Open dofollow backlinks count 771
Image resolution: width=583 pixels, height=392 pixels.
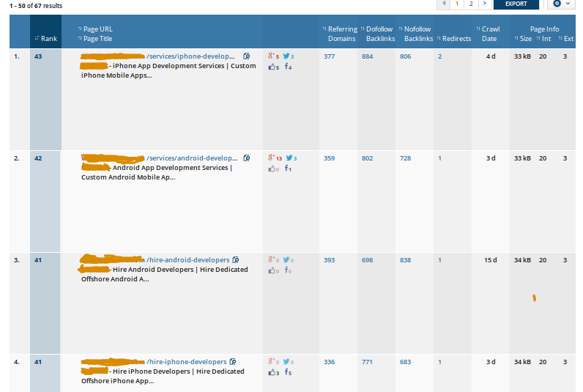367,362
